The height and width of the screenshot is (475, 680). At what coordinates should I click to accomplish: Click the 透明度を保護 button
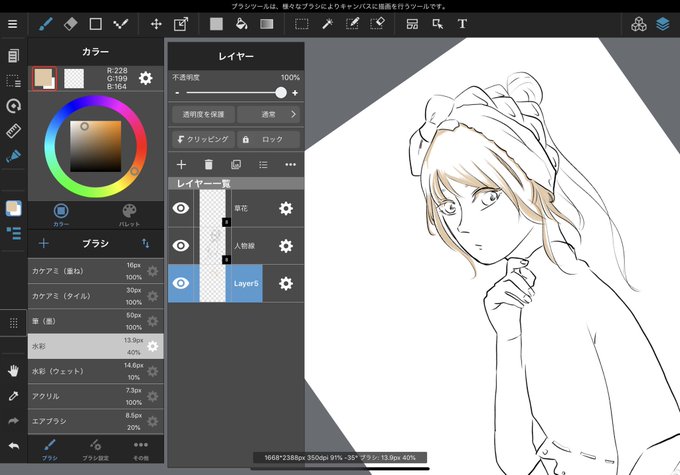[203, 115]
